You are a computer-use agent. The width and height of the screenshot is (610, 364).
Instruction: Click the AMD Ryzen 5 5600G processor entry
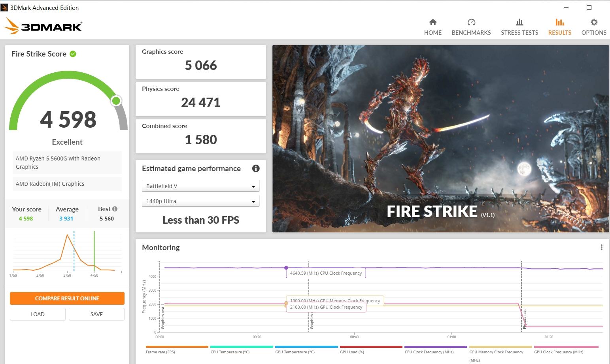tap(67, 162)
